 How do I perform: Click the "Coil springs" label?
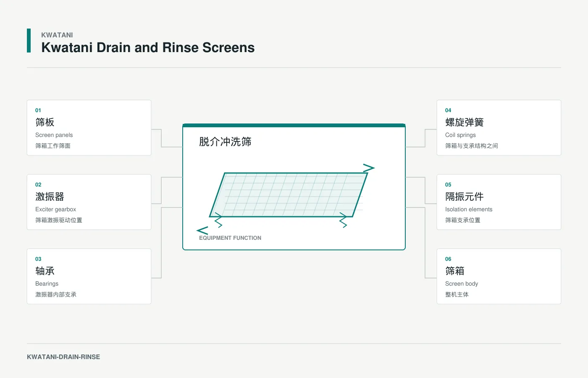click(x=460, y=135)
